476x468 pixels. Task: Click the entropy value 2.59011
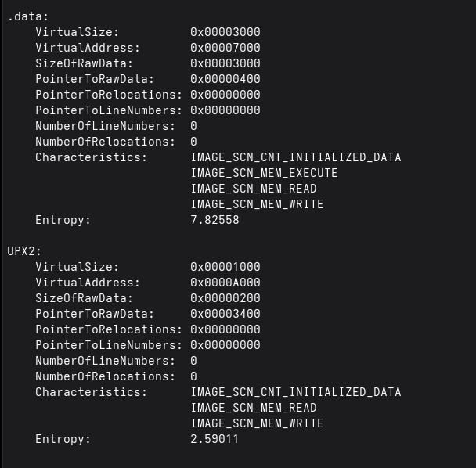[215, 439]
